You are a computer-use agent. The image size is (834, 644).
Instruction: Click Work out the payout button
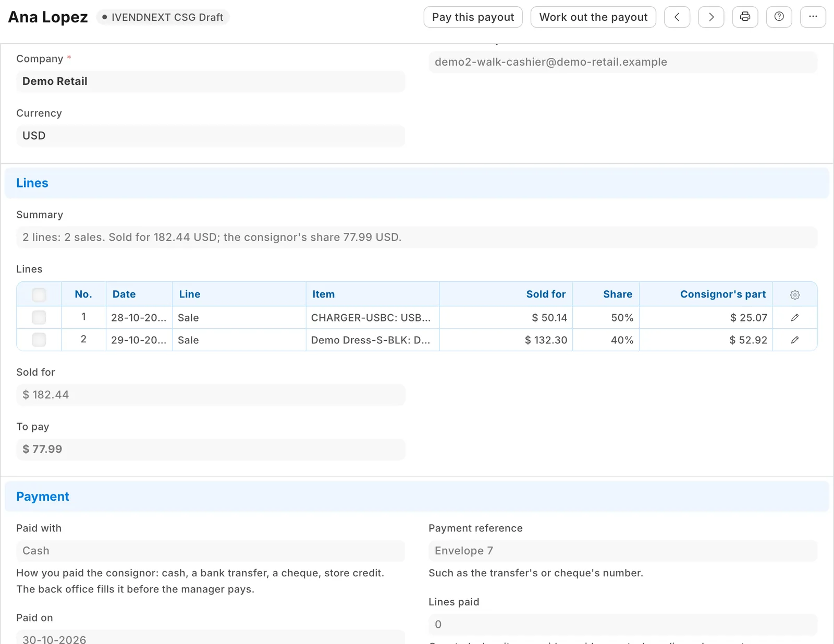coord(593,17)
